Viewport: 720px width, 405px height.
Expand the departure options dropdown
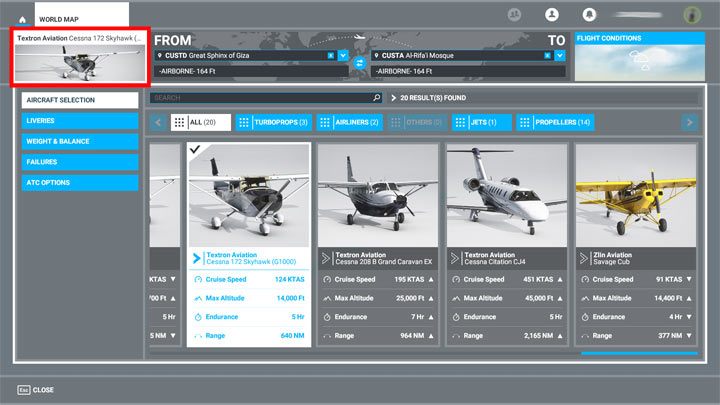pos(343,55)
